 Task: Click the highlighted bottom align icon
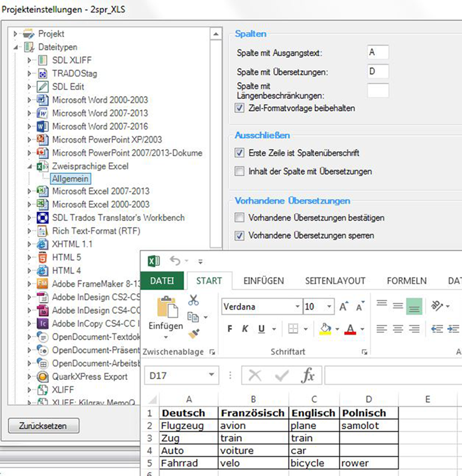pos(414,307)
